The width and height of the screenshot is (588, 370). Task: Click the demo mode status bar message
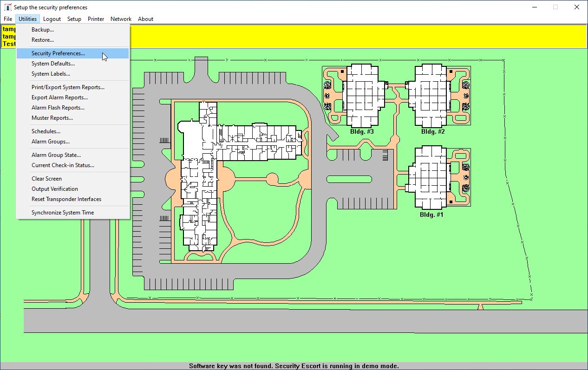[x=294, y=366]
